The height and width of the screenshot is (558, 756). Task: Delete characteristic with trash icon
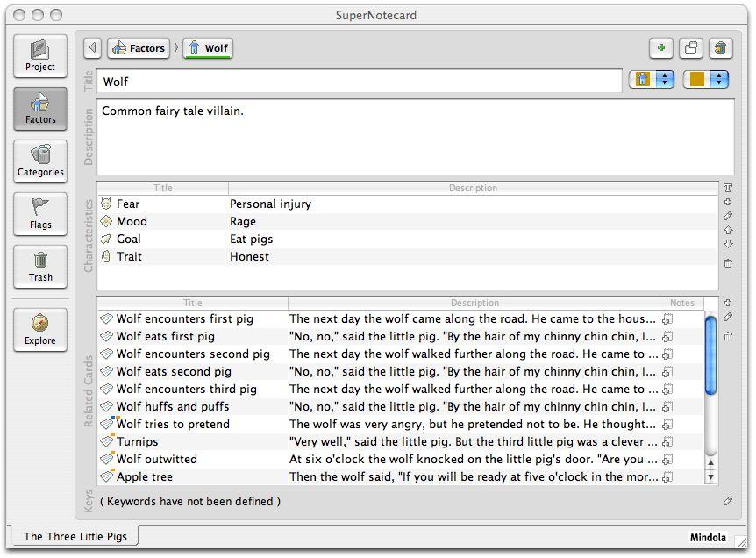click(728, 263)
